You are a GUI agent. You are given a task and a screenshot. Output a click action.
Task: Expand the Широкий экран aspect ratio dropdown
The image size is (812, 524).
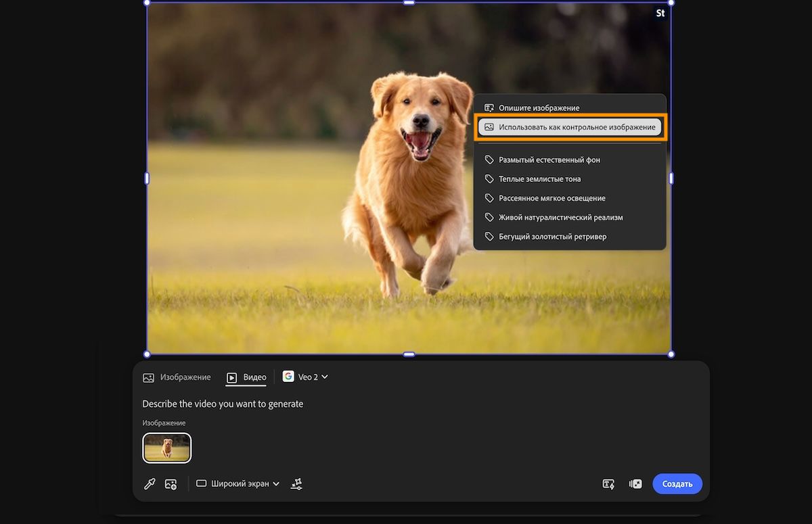click(x=238, y=484)
